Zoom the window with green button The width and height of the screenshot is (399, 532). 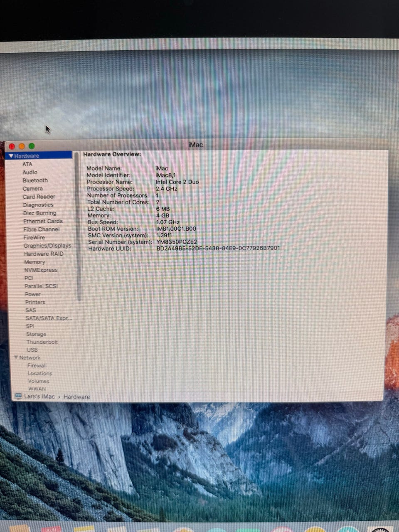pyautogui.click(x=32, y=146)
